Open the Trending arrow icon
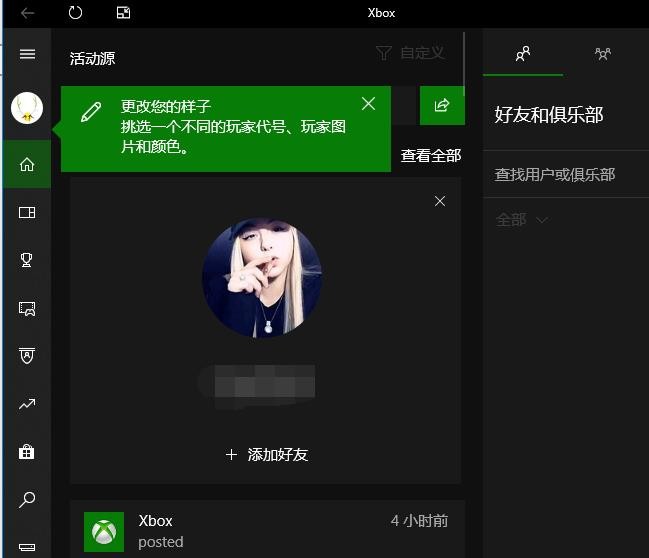This screenshot has width=649, height=558. coord(27,404)
